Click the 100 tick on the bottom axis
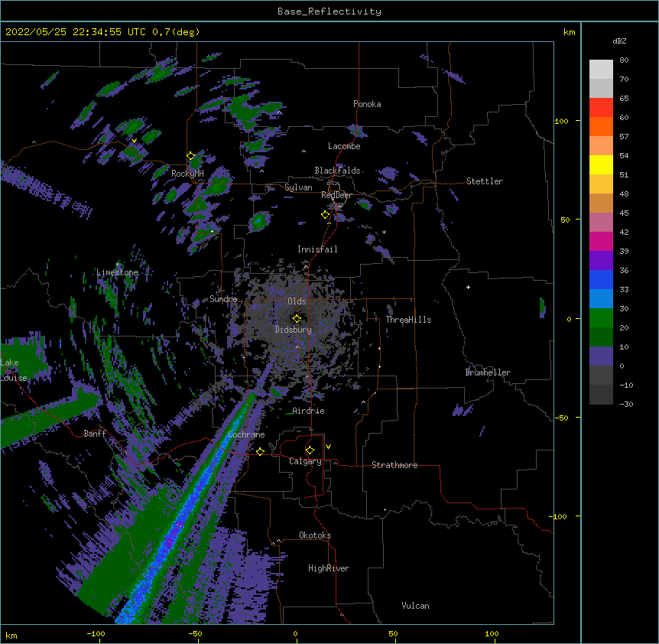Viewport: 659px width, 644px height. [x=492, y=633]
